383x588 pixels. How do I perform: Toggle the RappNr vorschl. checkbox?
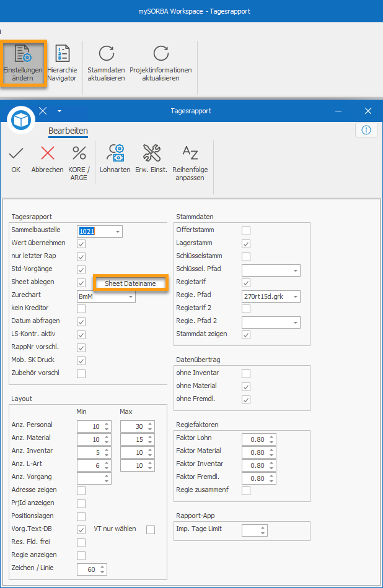click(x=81, y=348)
